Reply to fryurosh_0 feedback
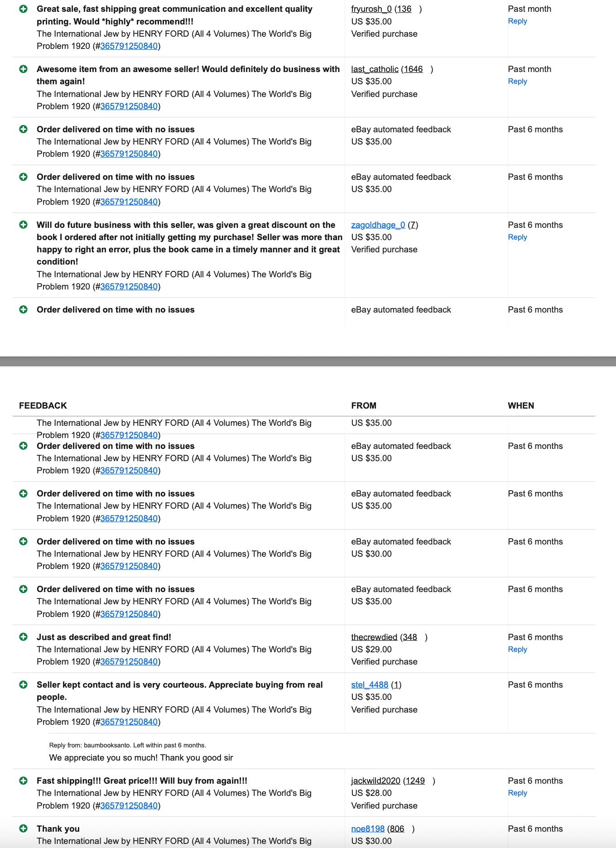Screen dimensions: 616x848 coord(517,21)
